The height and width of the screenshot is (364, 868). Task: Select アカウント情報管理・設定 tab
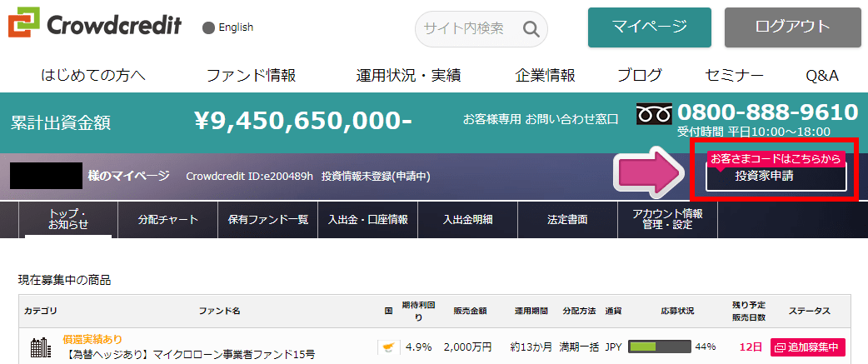[667, 220]
